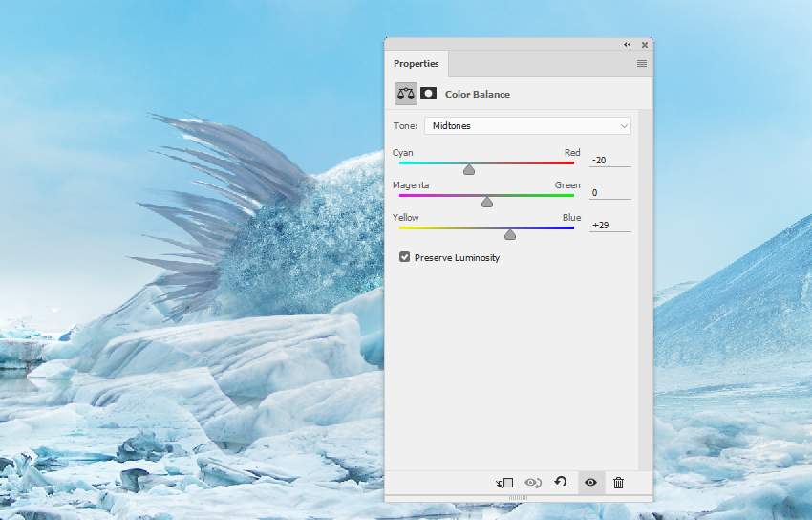Image resolution: width=812 pixels, height=520 pixels.
Task: Select the layer mask icon
Action: (x=429, y=94)
